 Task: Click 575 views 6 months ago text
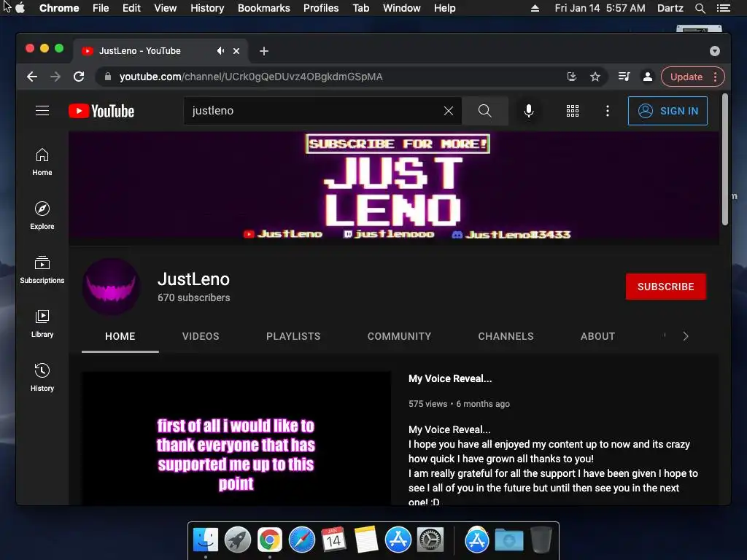tap(459, 404)
